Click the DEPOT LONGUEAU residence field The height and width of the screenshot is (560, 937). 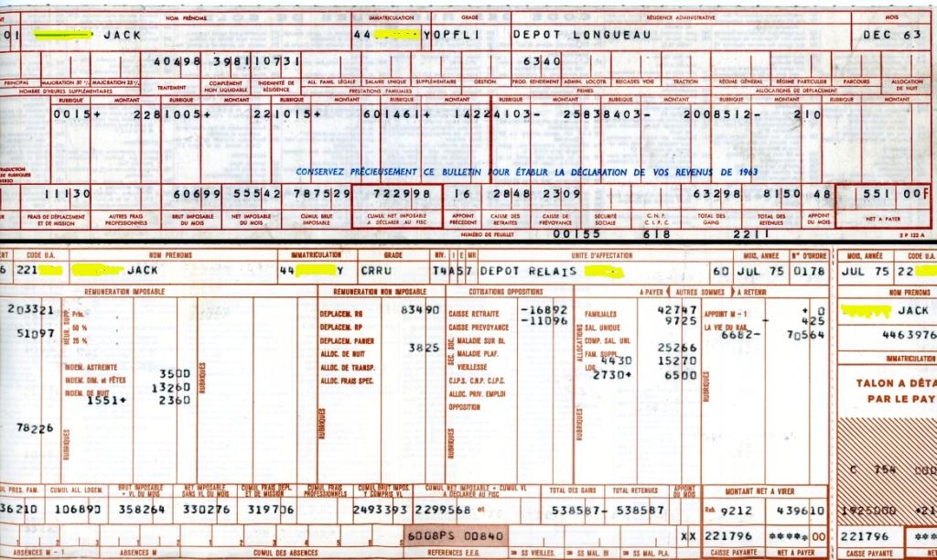[570, 35]
